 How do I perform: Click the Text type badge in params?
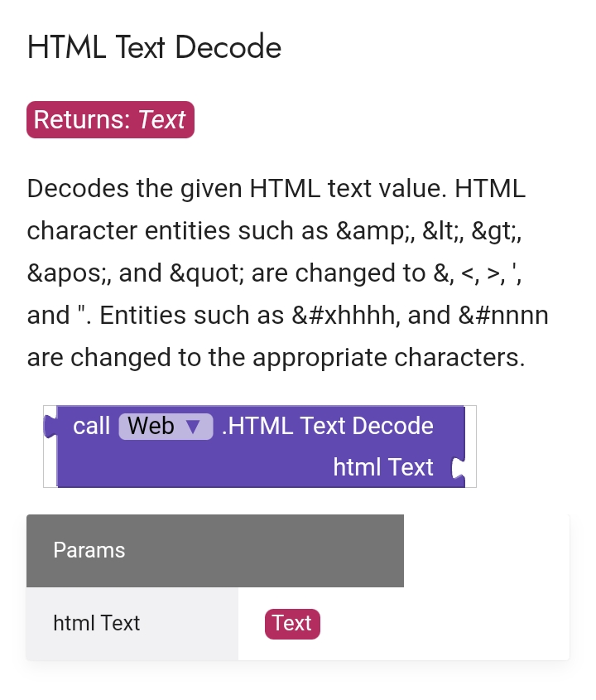292,624
